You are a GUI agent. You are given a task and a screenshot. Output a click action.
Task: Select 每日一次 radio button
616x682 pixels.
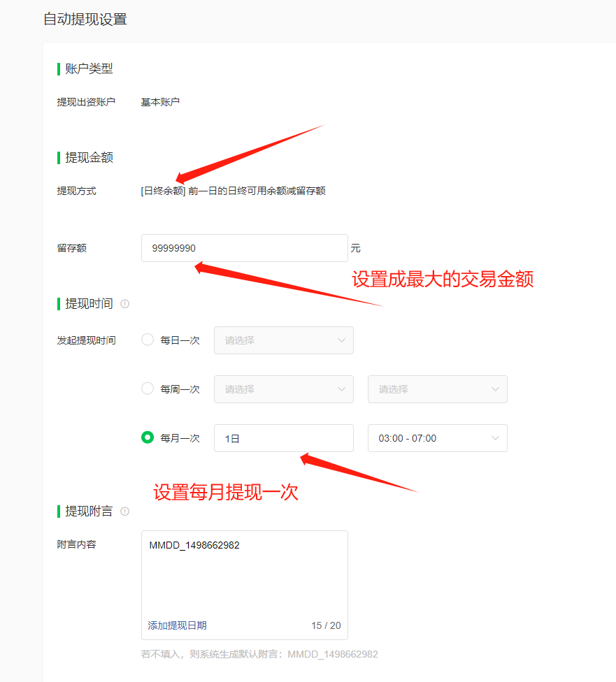point(148,340)
